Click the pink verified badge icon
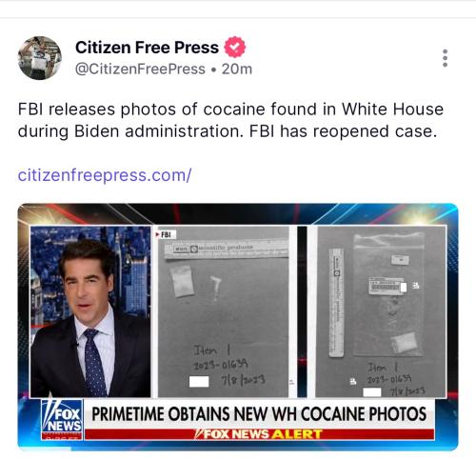Viewport: 476px width, 459px height. pyautogui.click(x=235, y=47)
